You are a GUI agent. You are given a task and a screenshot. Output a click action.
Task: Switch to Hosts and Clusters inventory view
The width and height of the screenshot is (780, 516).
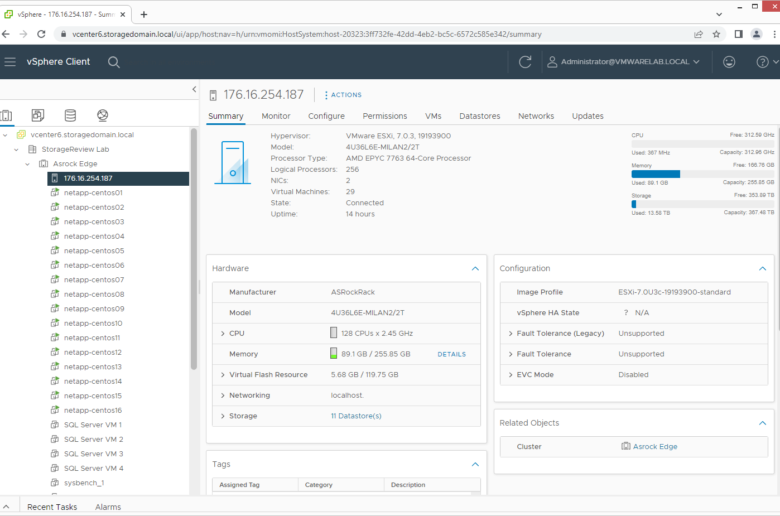[x=6, y=115]
